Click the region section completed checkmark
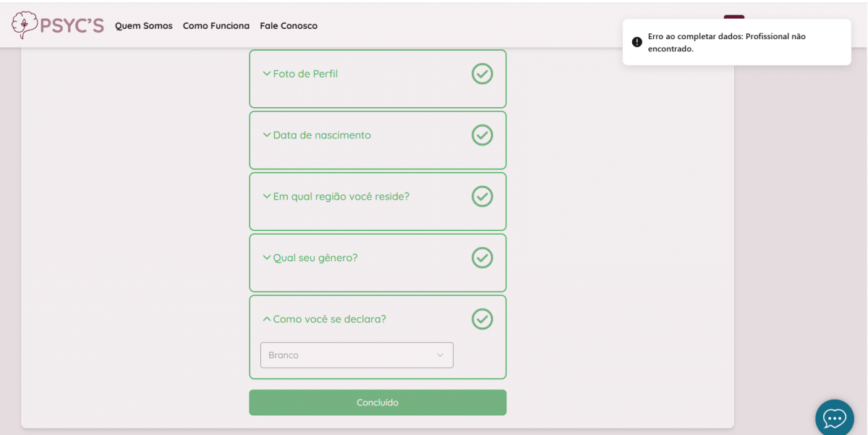 tap(482, 197)
